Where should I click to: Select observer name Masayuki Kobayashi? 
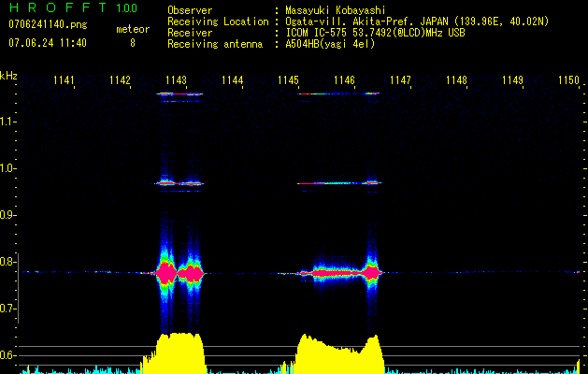pyautogui.click(x=335, y=10)
